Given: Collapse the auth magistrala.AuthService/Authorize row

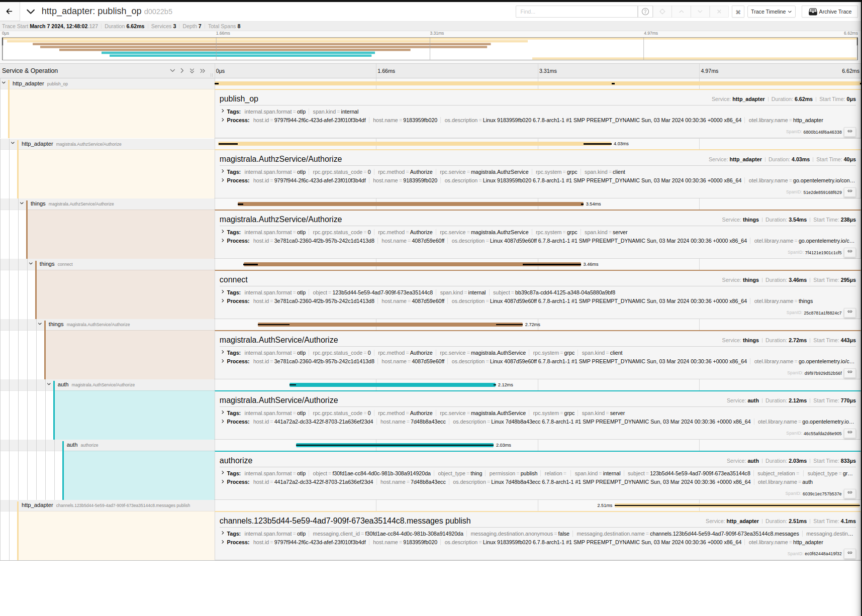Looking at the screenshot, I should [x=49, y=384].
